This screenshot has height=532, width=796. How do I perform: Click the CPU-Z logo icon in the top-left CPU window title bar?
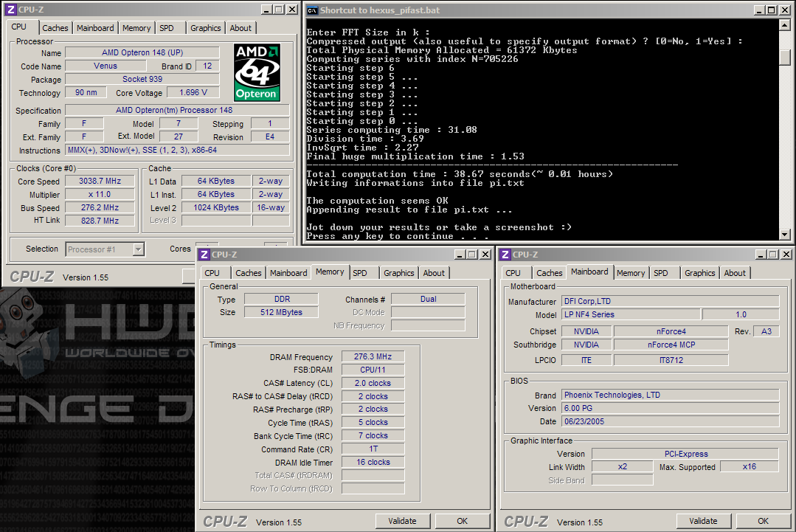tap(11, 10)
